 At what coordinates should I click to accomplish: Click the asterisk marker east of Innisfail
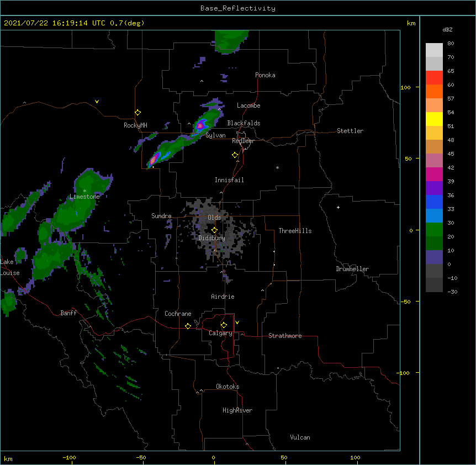[277, 167]
